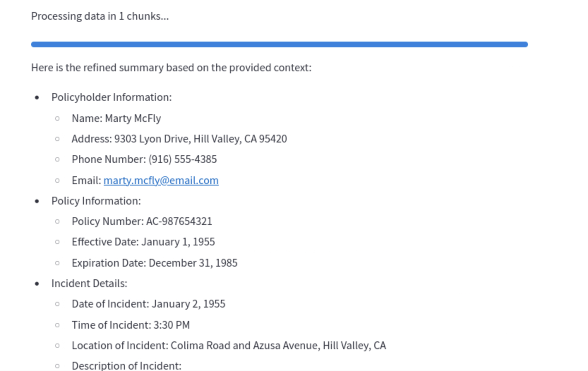Select the Policy Information heading
The width and height of the screenshot is (588, 371).
(96, 201)
